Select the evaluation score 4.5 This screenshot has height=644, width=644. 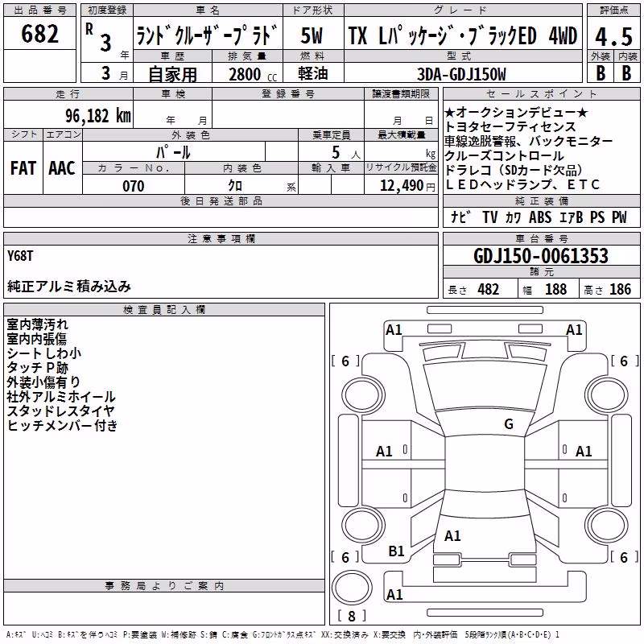tap(614, 36)
